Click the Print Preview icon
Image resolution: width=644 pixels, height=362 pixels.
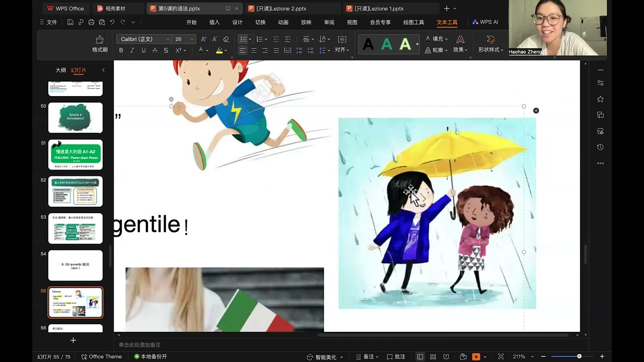pyautogui.click(x=102, y=22)
